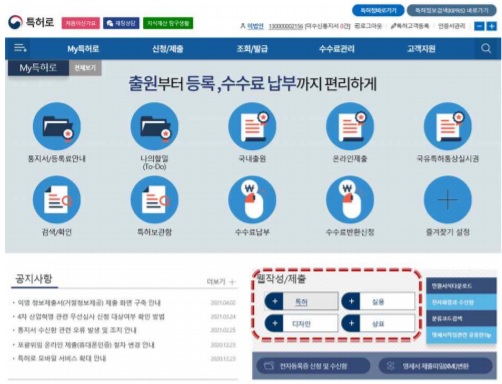
Task: Open the 특허보관함 icon
Action: click(x=154, y=200)
